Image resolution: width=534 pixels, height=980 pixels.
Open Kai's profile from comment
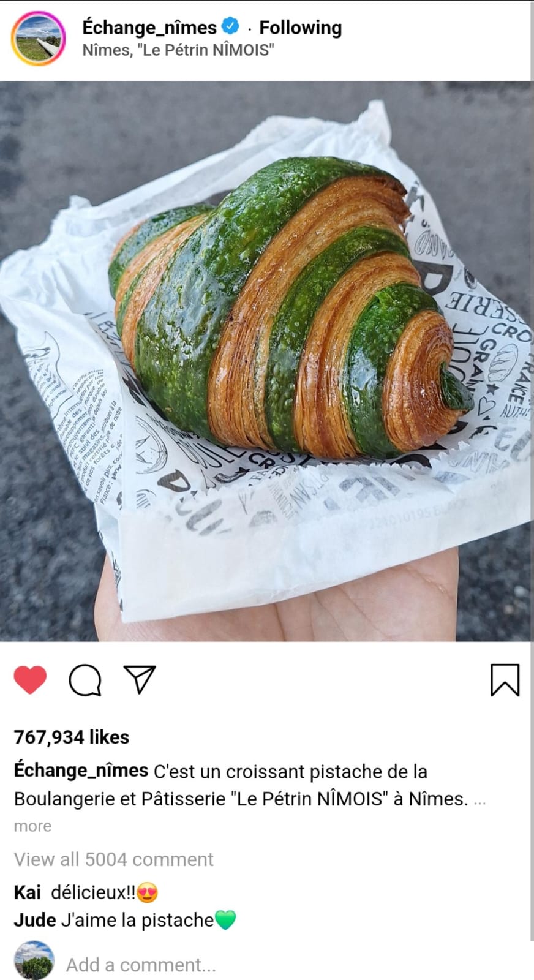27,892
